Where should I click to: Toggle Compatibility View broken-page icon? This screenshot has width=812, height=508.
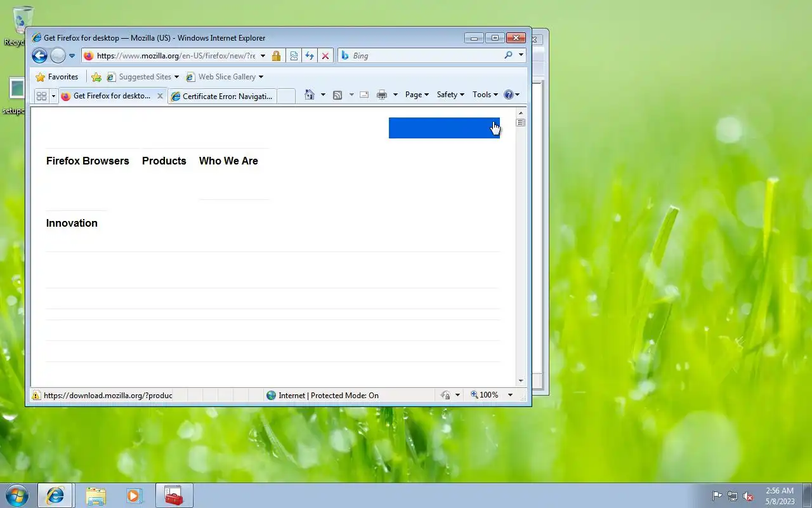point(294,56)
